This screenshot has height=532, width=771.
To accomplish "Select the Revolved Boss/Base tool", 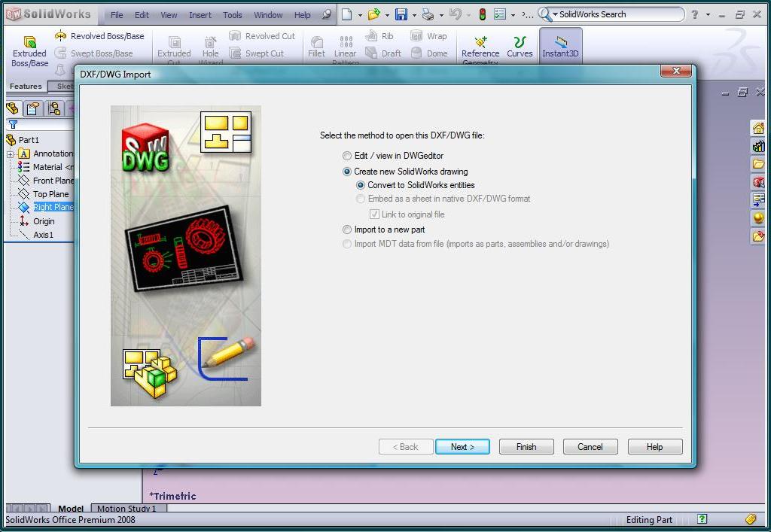I will click(x=100, y=36).
